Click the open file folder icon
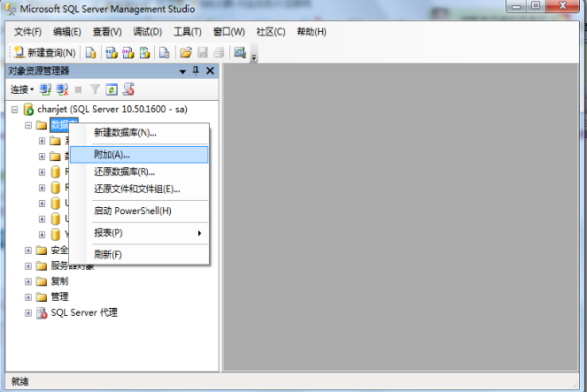587x392 pixels. 185,52
